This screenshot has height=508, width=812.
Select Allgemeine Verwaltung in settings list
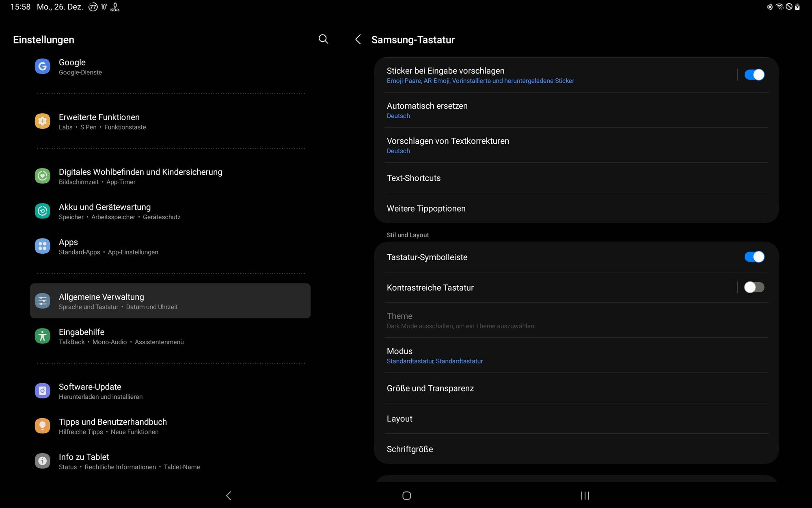click(170, 301)
